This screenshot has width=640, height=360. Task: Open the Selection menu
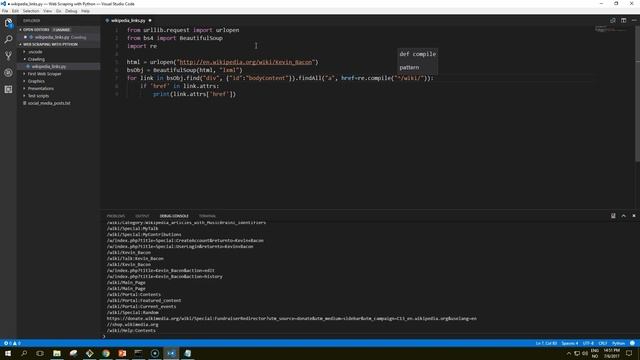point(31,11)
